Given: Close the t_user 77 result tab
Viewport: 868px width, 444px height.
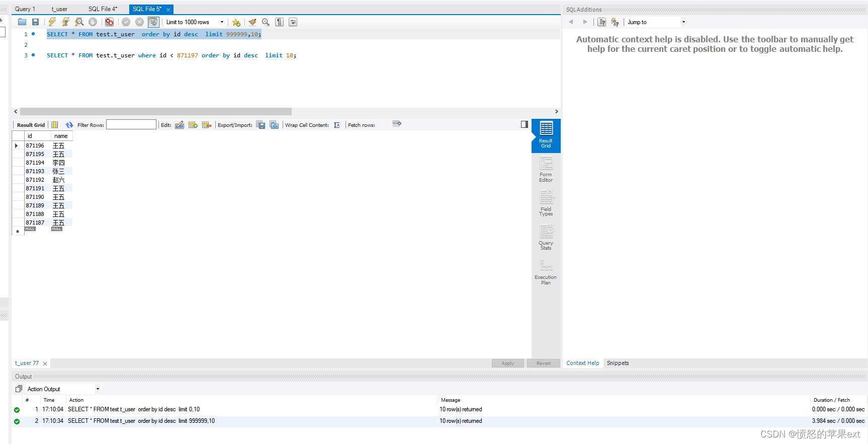Looking at the screenshot, I should 45,363.
